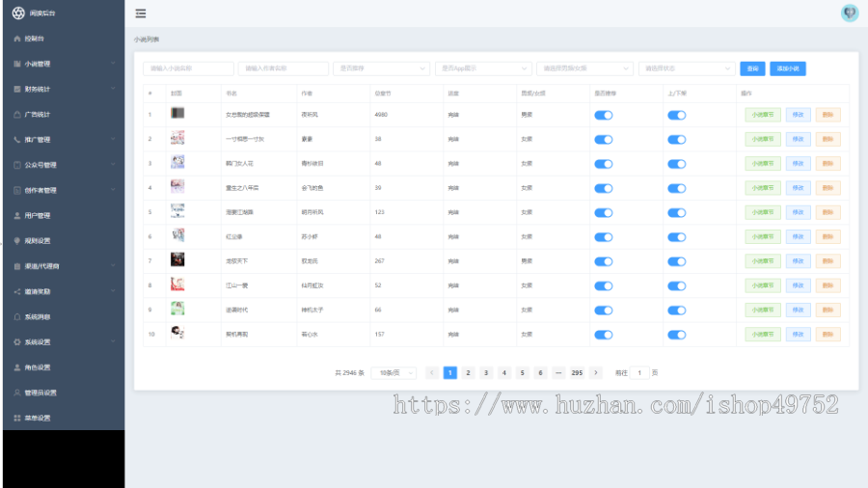Open the dark cover thumbnail in row 7
This screenshot has height=488, width=868.
click(x=177, y=259)
